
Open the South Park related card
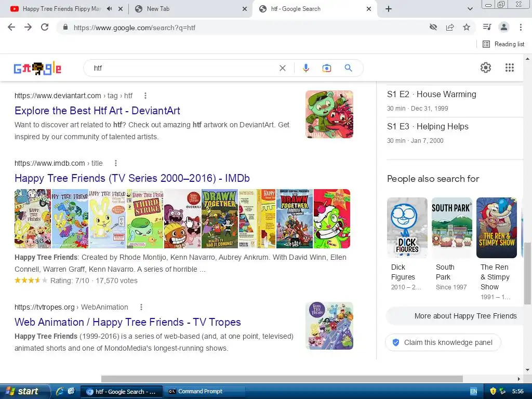pyautogui.click(x=451, y=244)
